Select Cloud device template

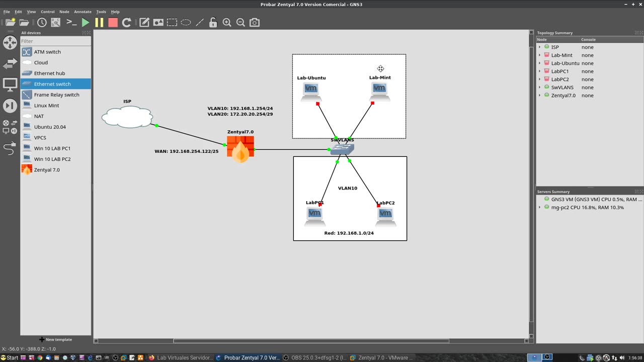pos(55,62)
